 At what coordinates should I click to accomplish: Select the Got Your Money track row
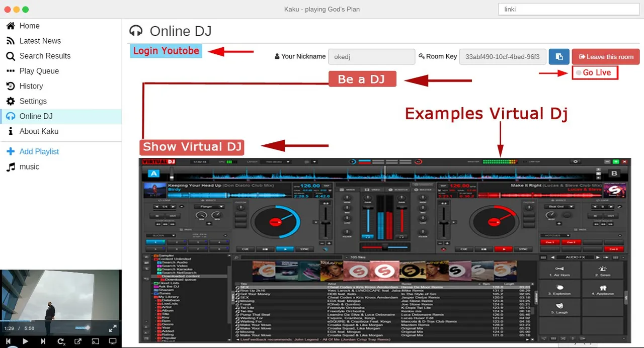[x=382, y=294]
